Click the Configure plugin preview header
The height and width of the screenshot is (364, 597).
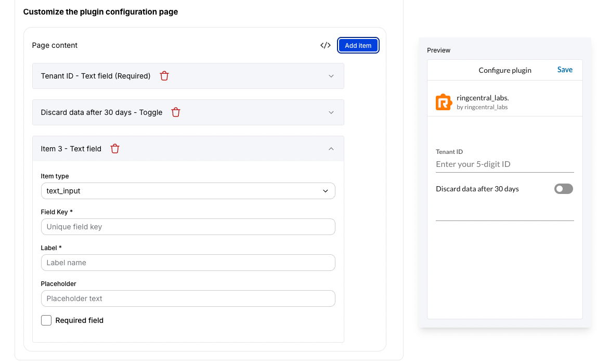(x=505, y=69)
